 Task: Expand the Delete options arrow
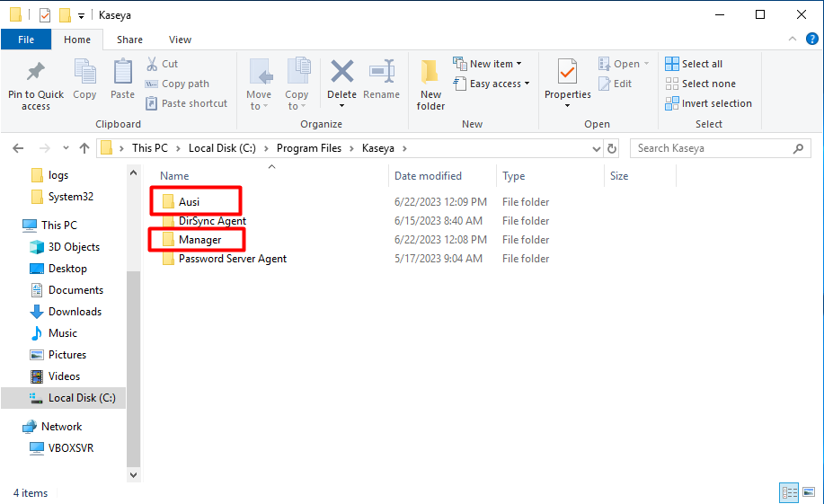[x=342, y=106]
